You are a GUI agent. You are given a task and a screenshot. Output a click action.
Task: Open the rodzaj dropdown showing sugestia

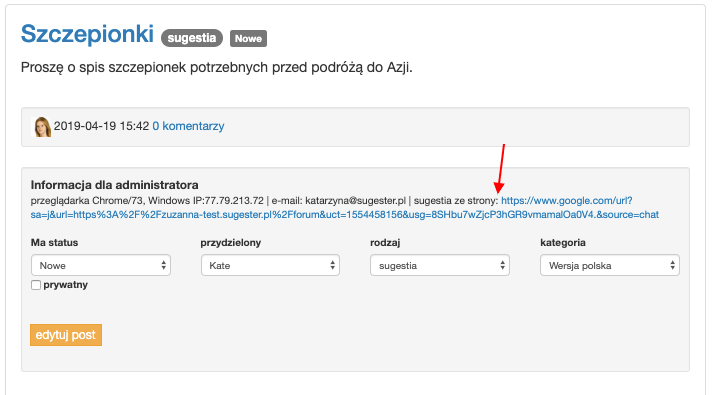[440, 265]
